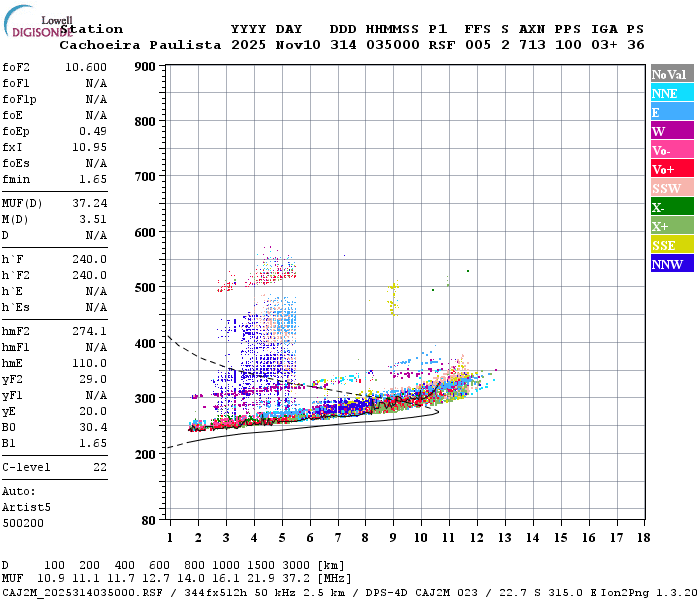Click the 80 km height axis label
This screenshot has height=600, width=700.
149,520
